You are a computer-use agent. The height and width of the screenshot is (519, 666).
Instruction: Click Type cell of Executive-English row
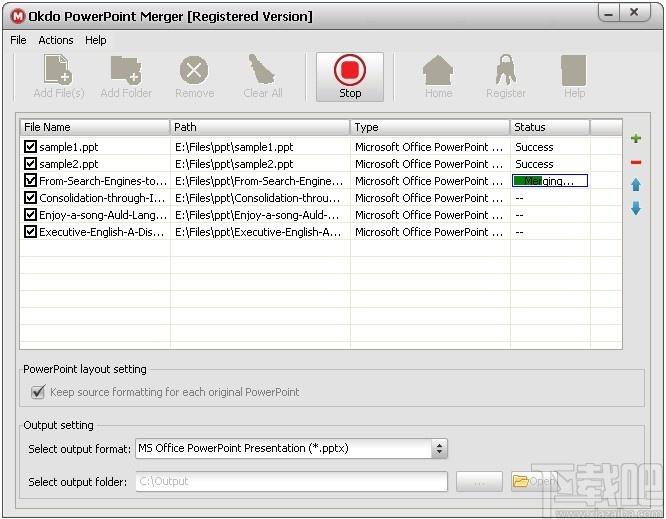[x=429, y=232]
